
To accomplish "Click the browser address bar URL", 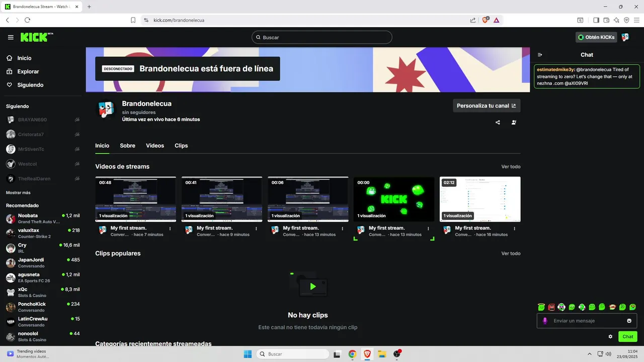I will coord(179,20).
